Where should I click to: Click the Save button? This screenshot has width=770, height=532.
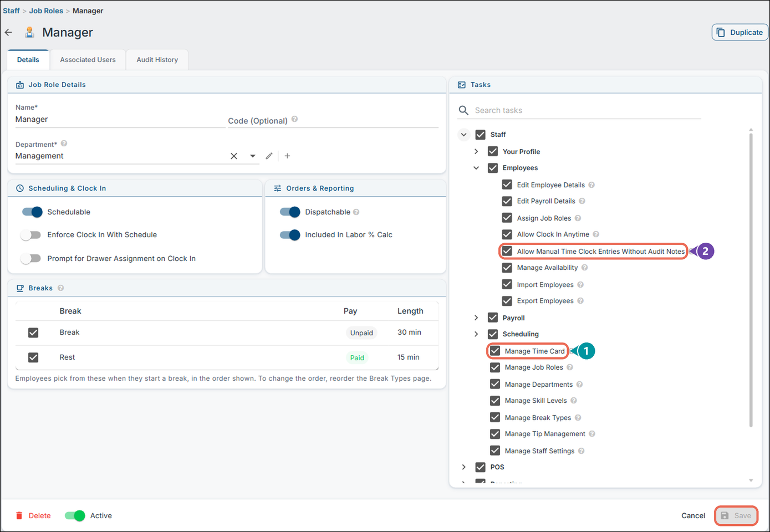[x=736, y=516]
